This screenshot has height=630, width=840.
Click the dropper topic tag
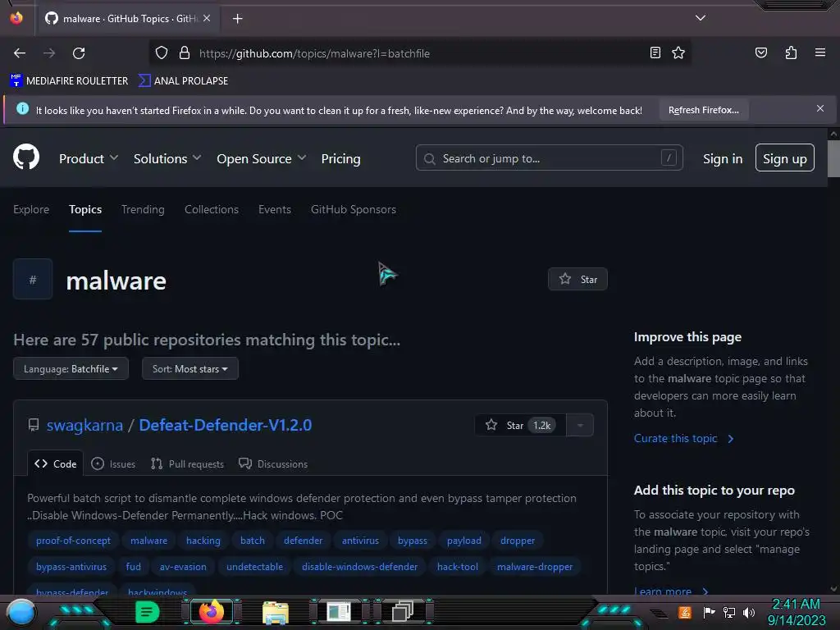(518, 541)
